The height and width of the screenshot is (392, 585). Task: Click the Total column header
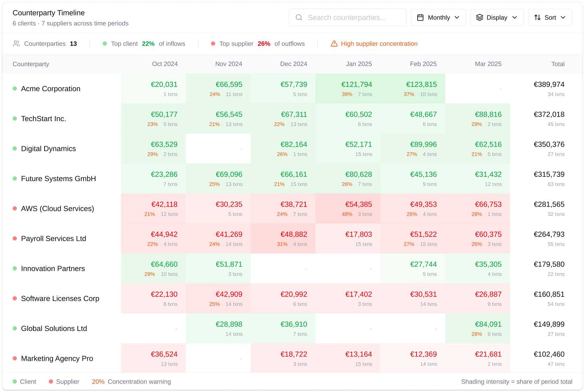click(x=558, y=64)
